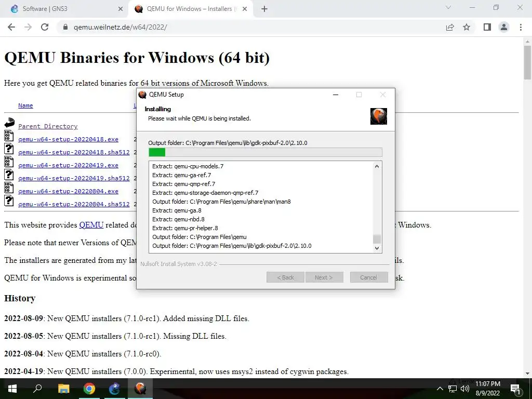Open Chrome from the taskbar

[x=89, y=389]
